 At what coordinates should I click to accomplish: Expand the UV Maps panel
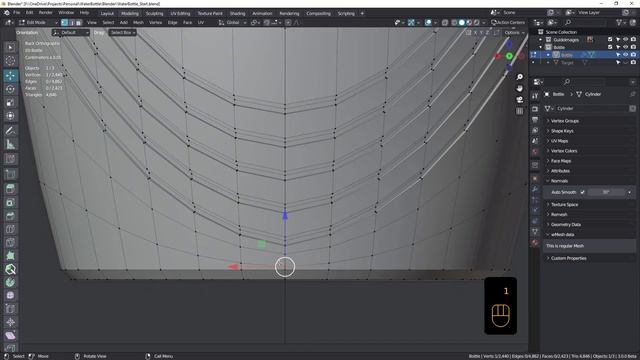point(559,141)
